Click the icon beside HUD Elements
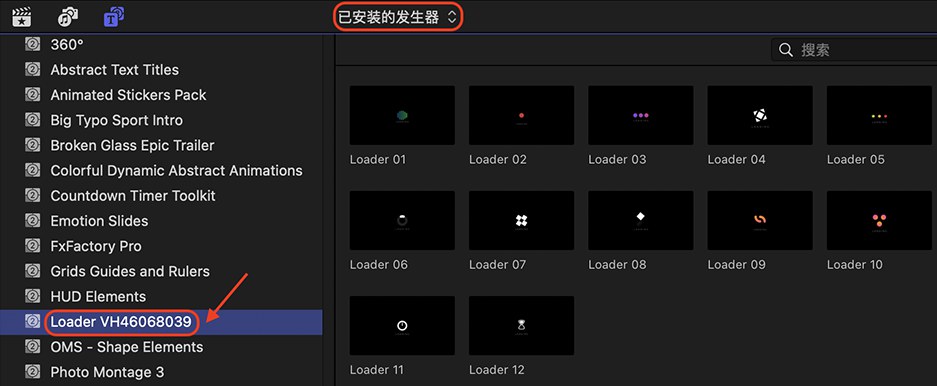 (32, 296)
